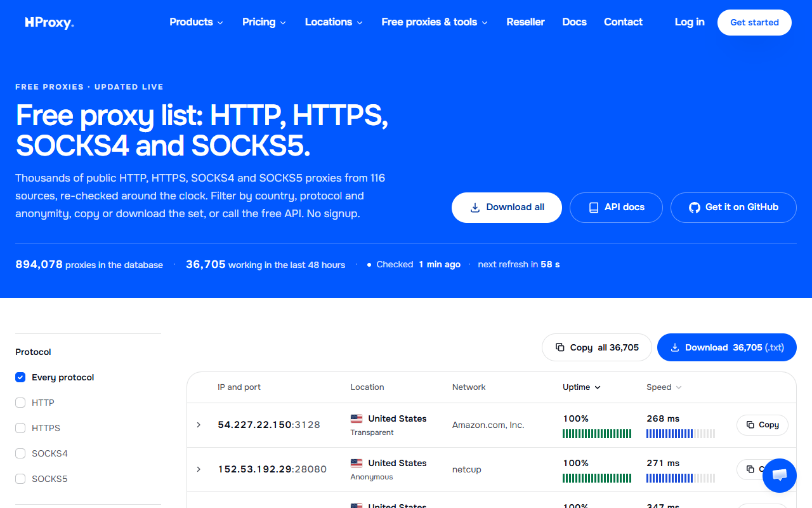This screenshot has height=508, width=812.
Task: Open the Products dropdown menu
Action: [196, 22]
